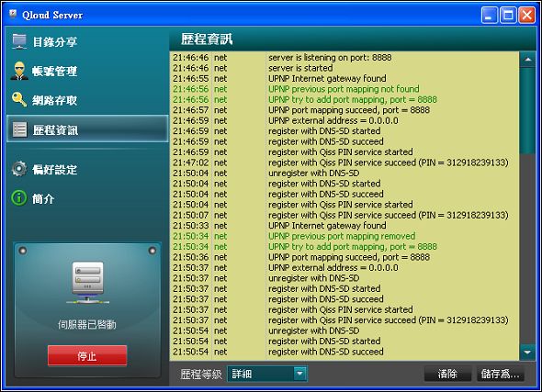542x392 pixels.
Task: Click the 網路存取 key icon
Action: [x=19, y=100]
